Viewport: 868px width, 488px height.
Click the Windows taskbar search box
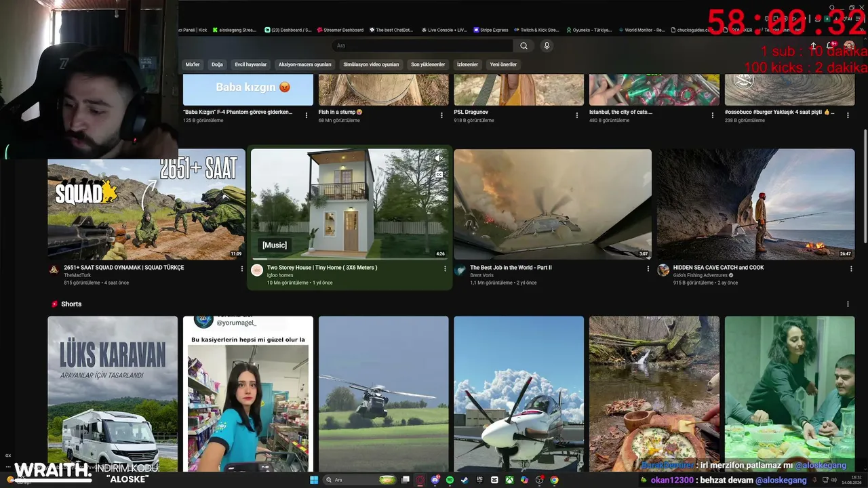pyautogui.click(x=359, y=480)
